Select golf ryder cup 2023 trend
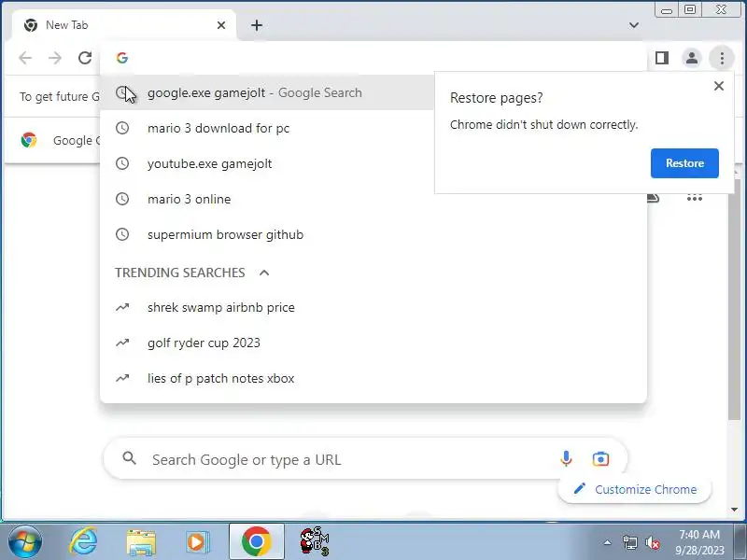Image resolution: width=747 pixels, height=560 pixels. coord(373,343)
